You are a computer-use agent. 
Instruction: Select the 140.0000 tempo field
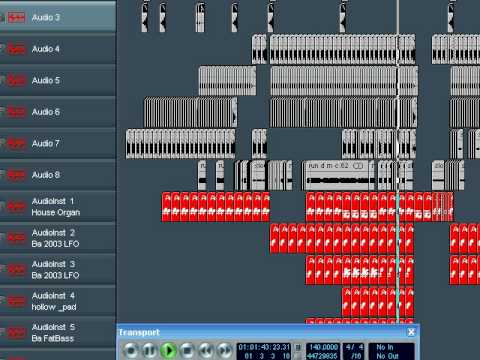click(322, 347)
